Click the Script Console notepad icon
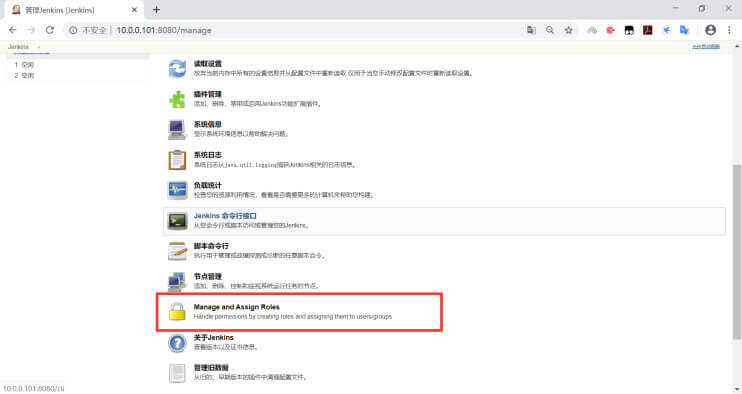Viewport: 742px width, 394px height. pos(177,251)
